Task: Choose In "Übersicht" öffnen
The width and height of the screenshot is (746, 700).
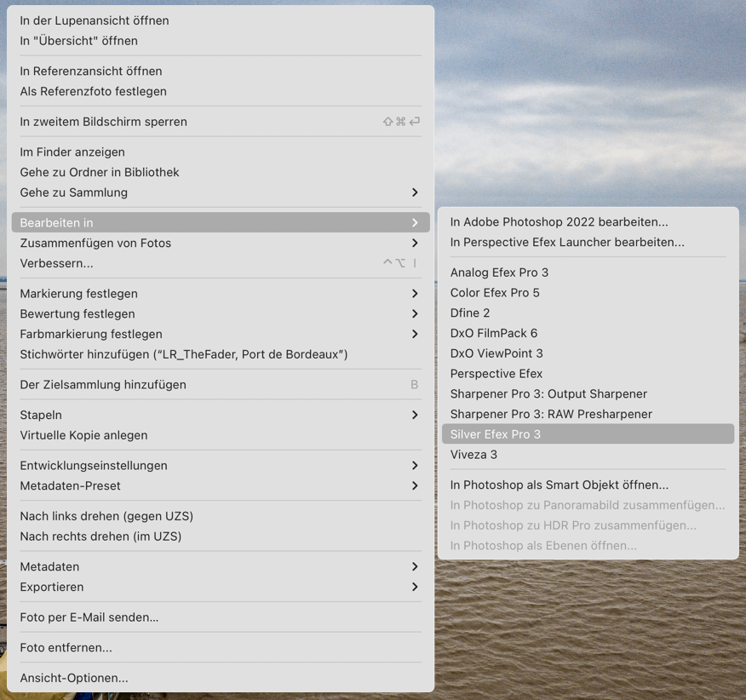Action: tap(221, 41)
